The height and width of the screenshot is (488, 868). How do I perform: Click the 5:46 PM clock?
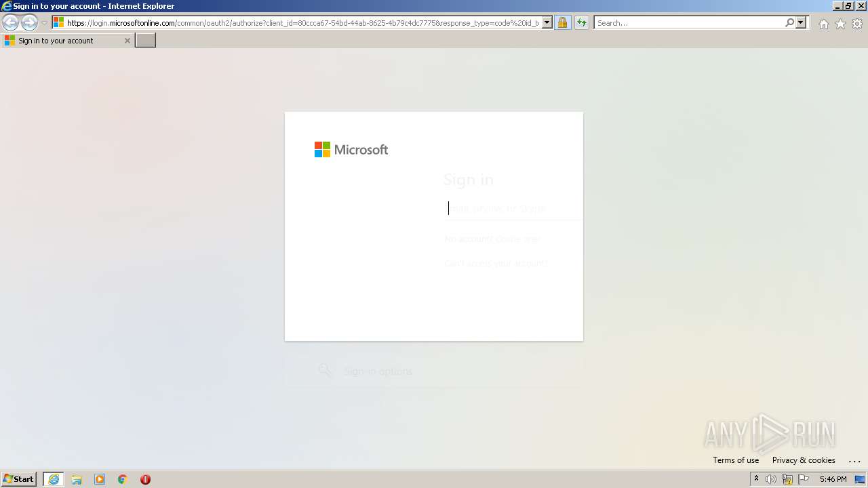tap(833, 479)
